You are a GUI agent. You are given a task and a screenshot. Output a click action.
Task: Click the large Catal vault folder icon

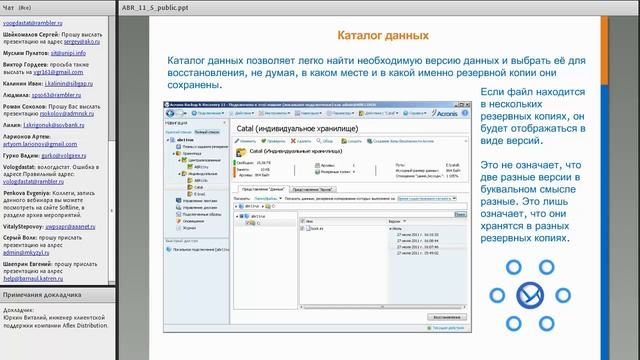tap(241, 152)
